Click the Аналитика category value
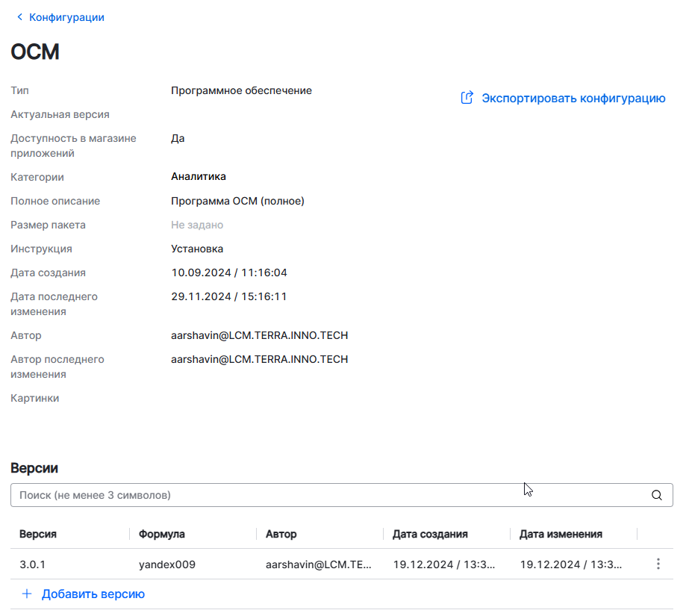The width and height of the screenshot is (689, 616). 199,177
